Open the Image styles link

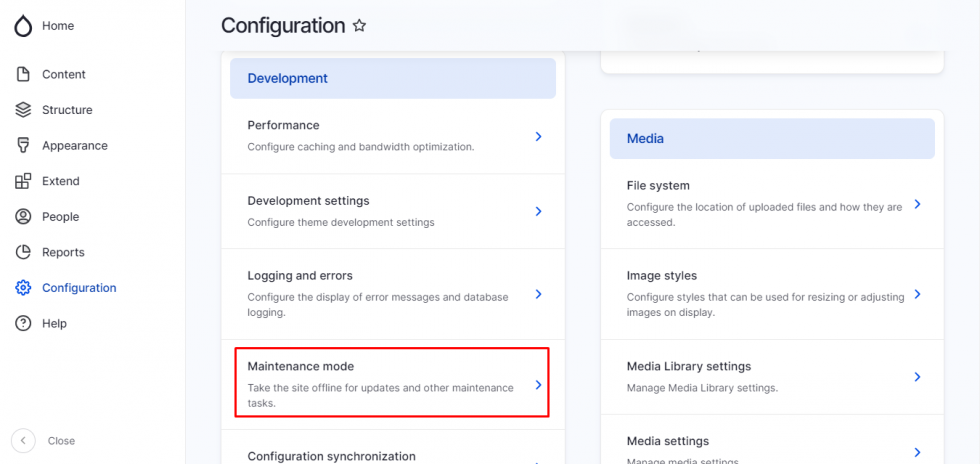[x=662, y=276]
